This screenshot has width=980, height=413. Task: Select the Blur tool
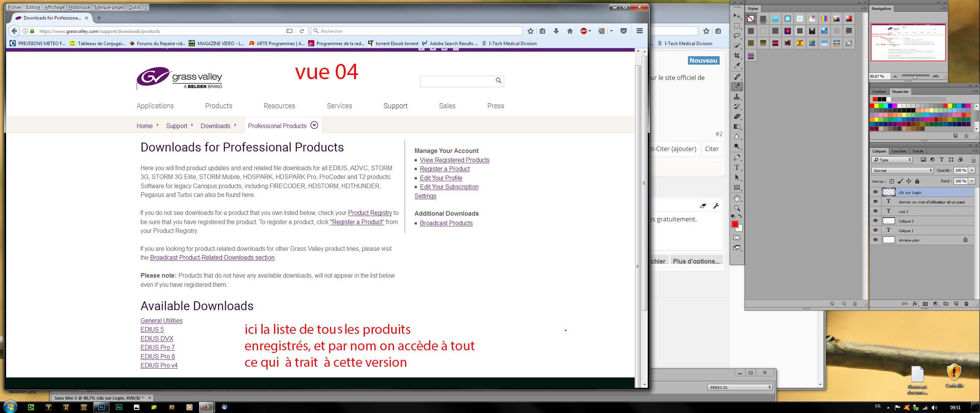737,137
